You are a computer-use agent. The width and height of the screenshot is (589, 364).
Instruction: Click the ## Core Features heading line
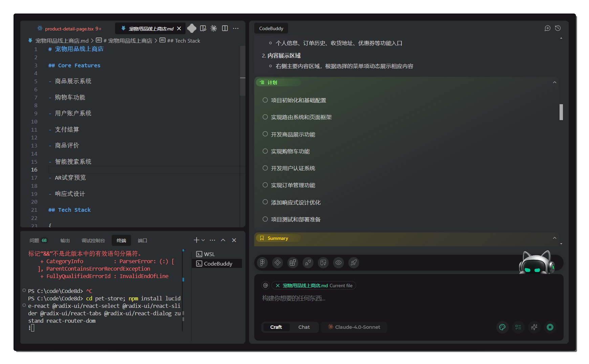(x=74, y=65)
